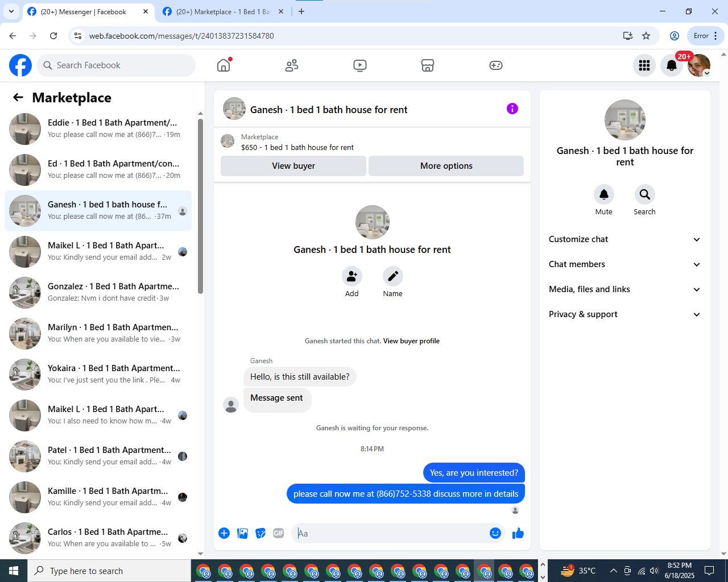The image size is (728, 582).
Task: Expand Customize chat section
Action: point(624,239)
